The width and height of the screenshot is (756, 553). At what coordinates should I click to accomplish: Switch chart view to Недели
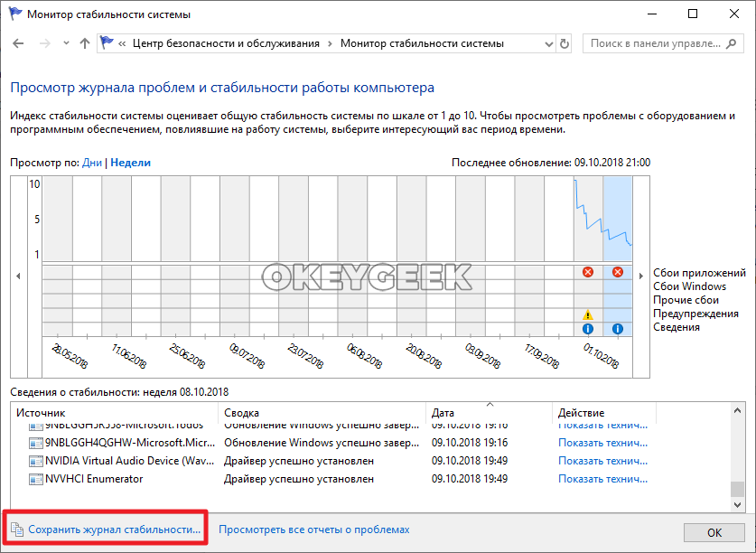[130, 163]
